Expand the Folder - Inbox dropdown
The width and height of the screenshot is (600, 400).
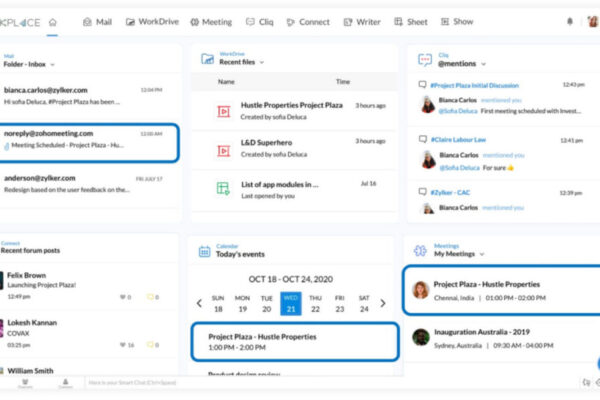tap(52, 65)
